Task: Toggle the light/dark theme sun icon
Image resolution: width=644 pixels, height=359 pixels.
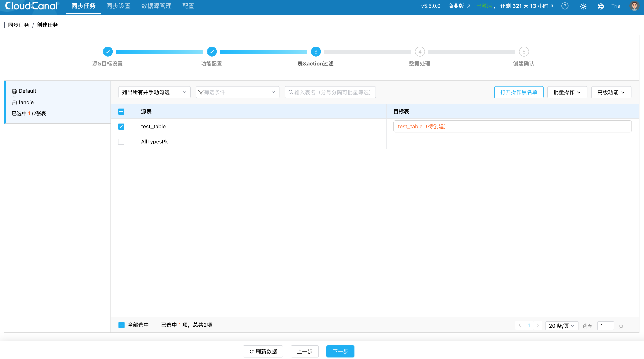Action: [583, 6]
